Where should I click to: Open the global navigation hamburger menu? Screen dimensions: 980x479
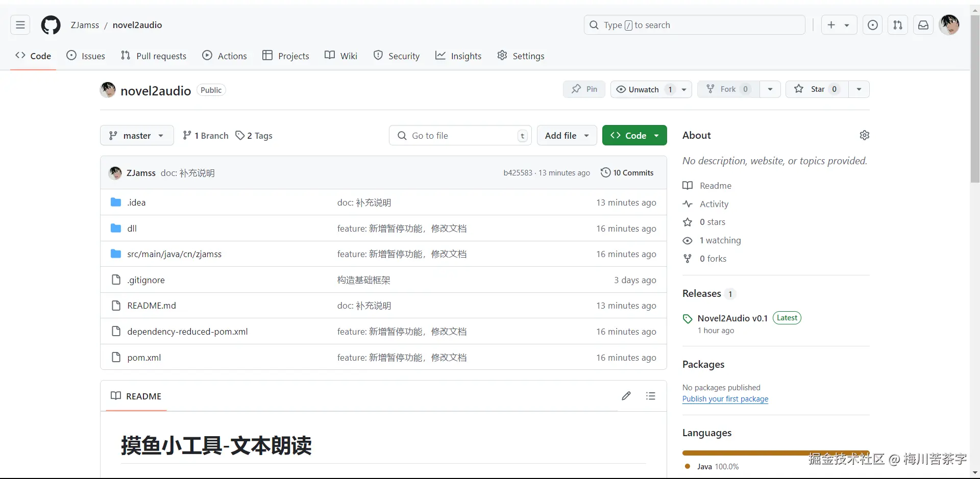coord(20,25)
